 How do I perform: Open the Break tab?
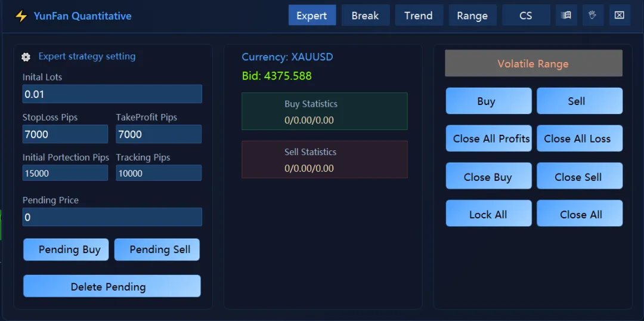[366, 15]
